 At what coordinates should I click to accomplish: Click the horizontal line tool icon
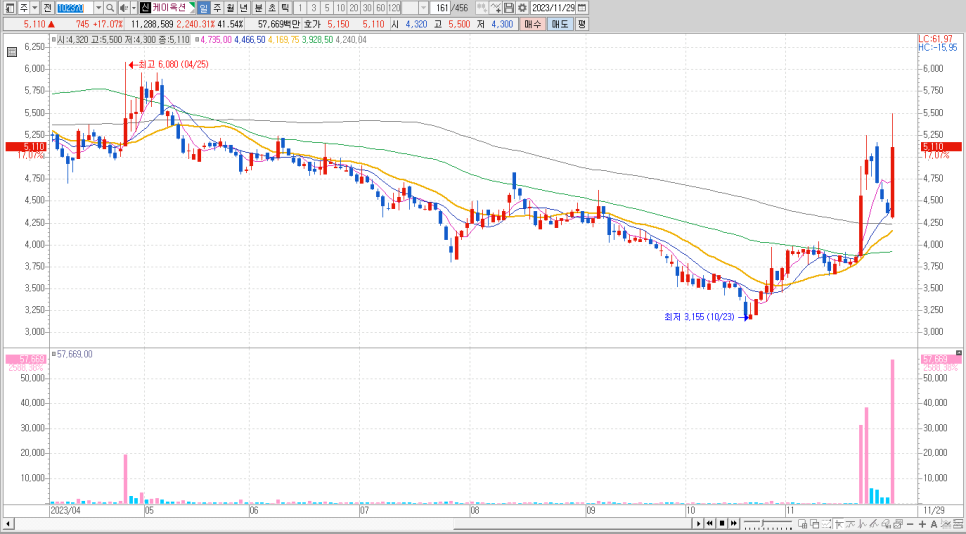850,524
